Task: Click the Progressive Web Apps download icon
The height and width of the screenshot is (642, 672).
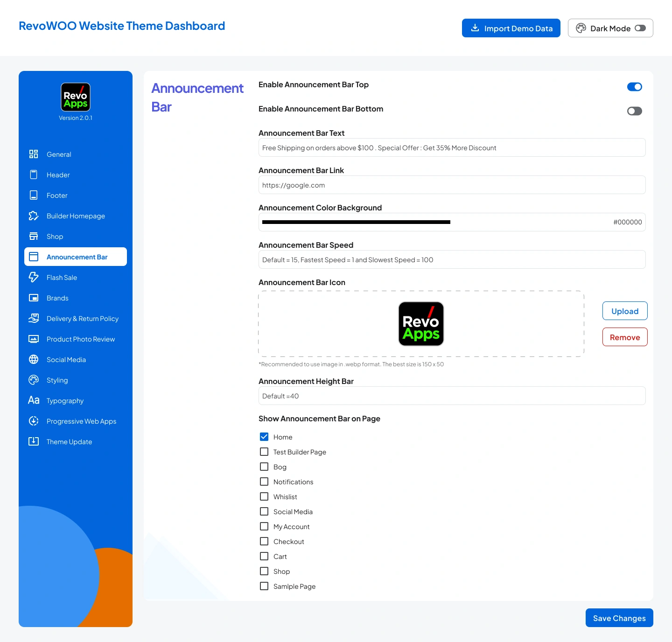Action: pyautogui.click(x=34, y=421)
